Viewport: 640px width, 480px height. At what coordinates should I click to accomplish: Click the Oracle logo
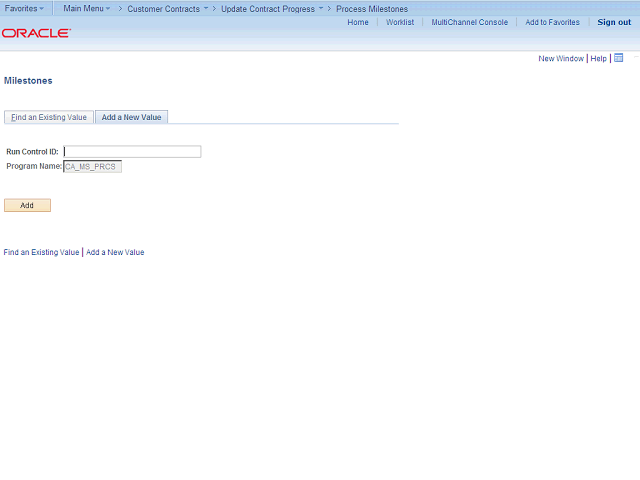(36, 33)
